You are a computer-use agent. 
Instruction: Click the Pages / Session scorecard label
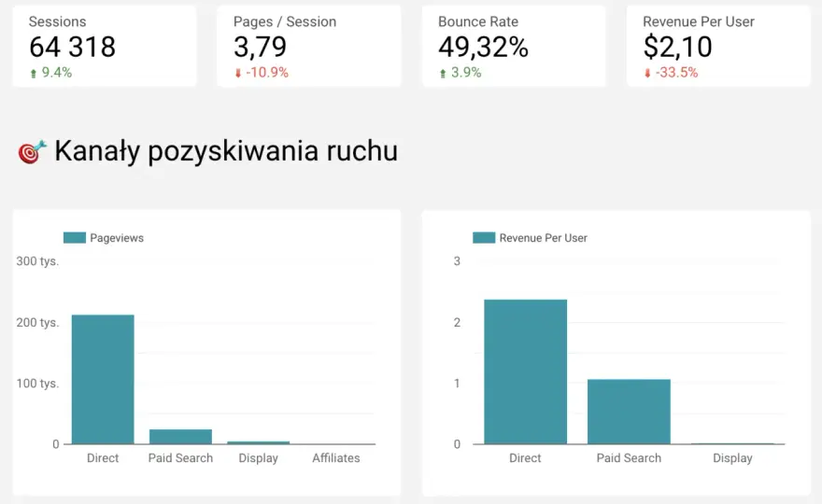pyautogui.click(x=285, y=21)
